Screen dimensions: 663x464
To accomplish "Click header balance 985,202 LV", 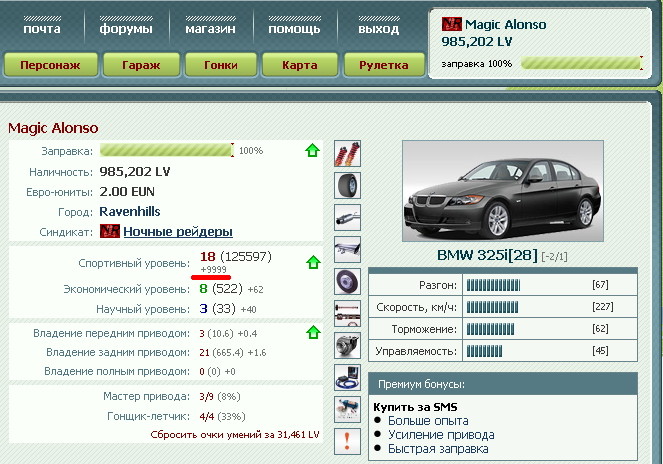I will [x=477, y=41].
